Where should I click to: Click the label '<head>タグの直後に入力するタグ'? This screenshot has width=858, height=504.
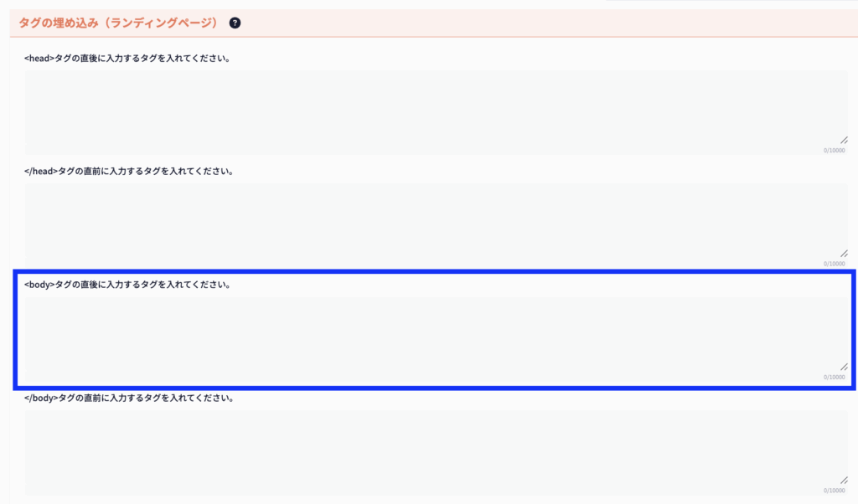[127, 59]
